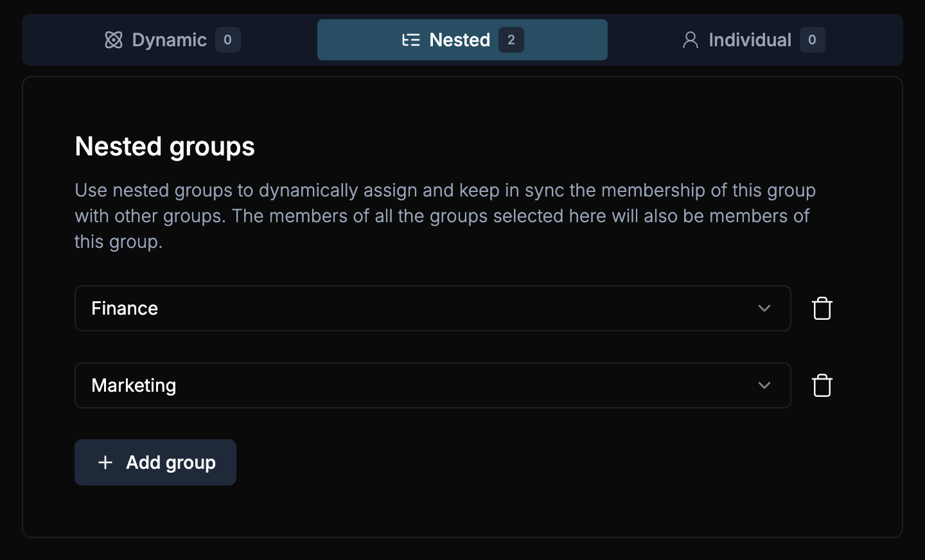Switch to the Dynamic tab

(x=169, y=40)
